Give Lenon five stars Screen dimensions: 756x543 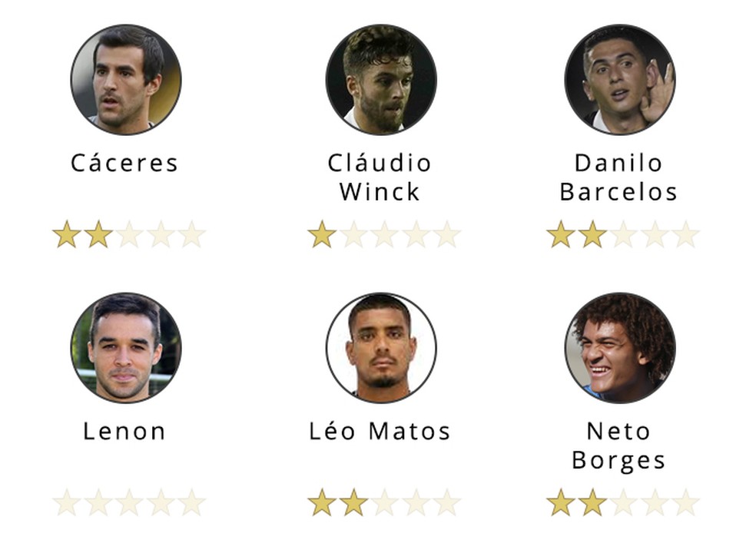[191, 503]
